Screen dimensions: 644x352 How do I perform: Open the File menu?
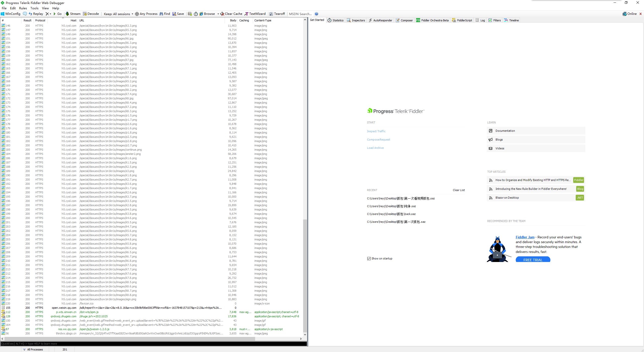pyautogui.click(x=4, y=8)
